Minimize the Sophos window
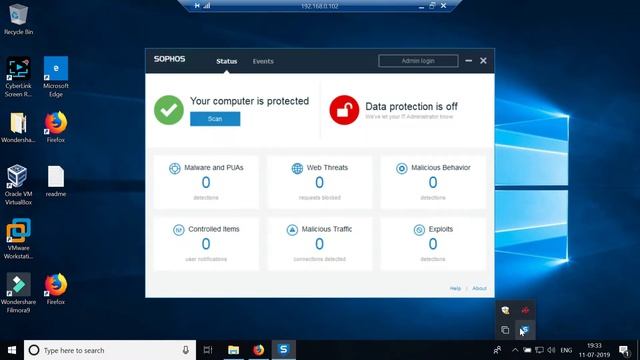Screen dimensions: 640x360 [469, 61]
